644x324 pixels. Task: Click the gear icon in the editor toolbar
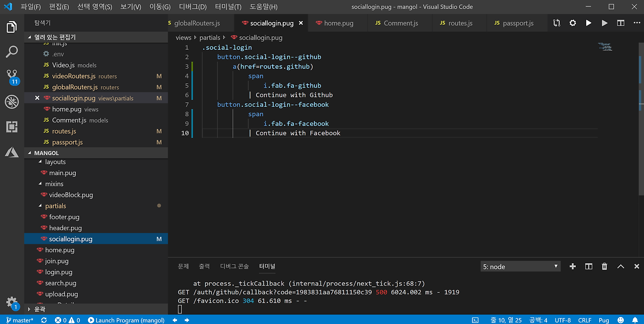[x=573, y=23]
